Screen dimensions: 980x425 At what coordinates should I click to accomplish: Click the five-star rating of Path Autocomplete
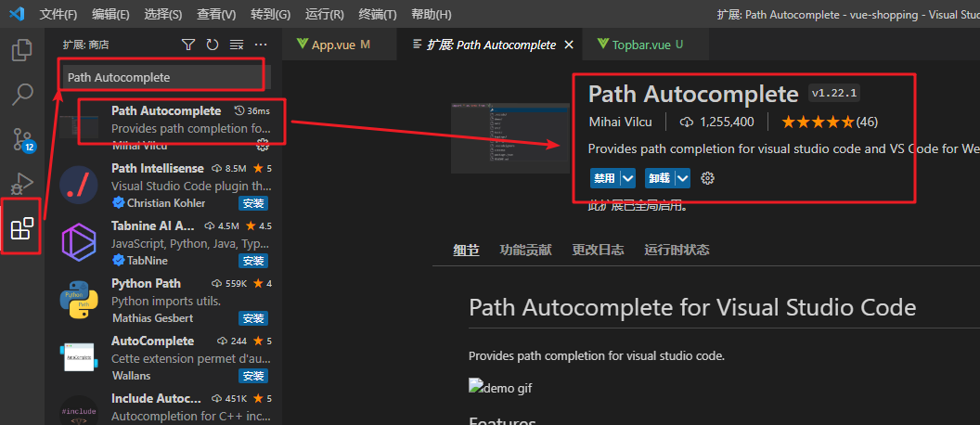(818, 122)
